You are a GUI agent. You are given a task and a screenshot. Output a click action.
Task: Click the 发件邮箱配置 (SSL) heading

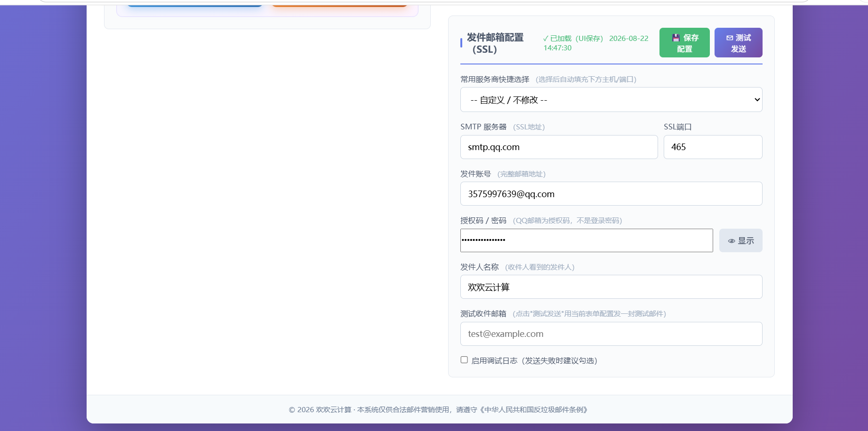pyautogui.click(x=495, y=43)
